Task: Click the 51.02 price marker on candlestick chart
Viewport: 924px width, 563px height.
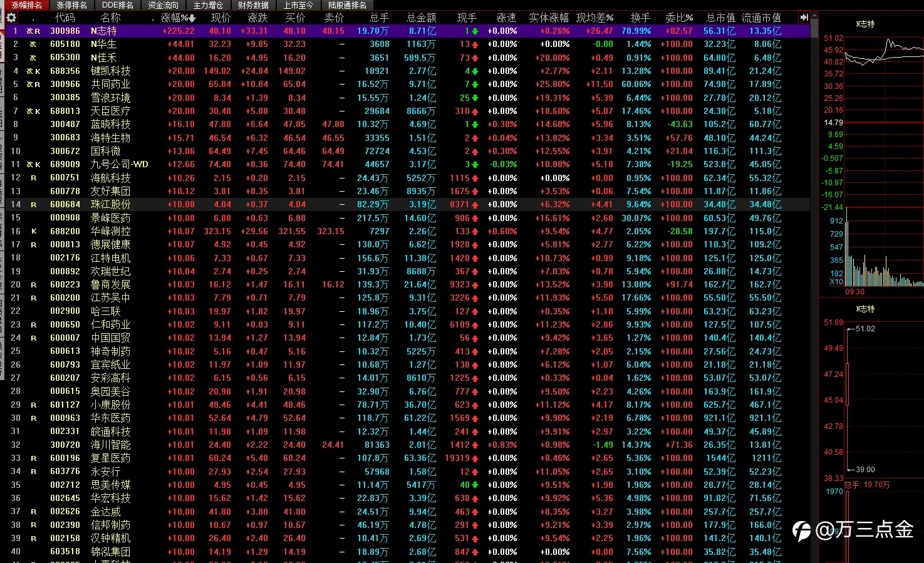Action: pos(865,329)
